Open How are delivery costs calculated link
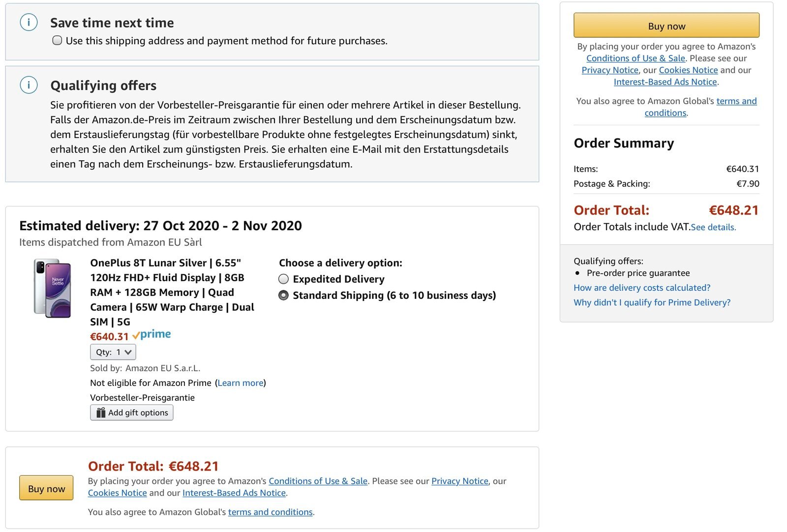Image resolution: width=787 pixels, height=532 pixels. click(642, 288)
